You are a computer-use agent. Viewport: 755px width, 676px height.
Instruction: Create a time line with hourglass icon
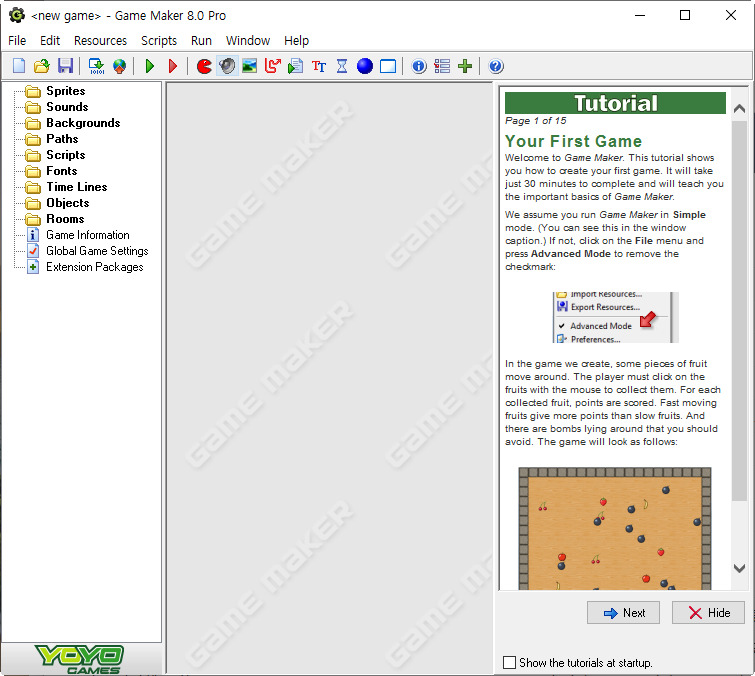(342, 66)
